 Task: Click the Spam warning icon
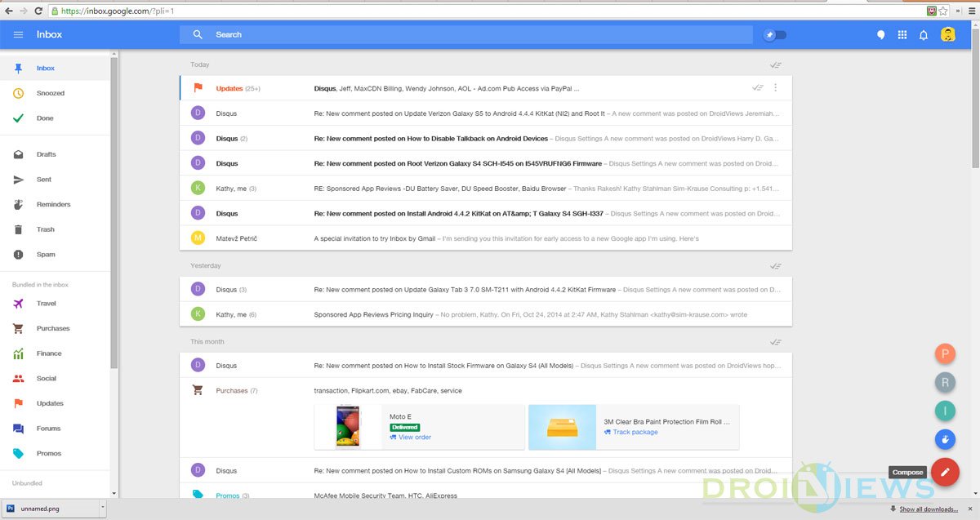[x=18, y=255]
